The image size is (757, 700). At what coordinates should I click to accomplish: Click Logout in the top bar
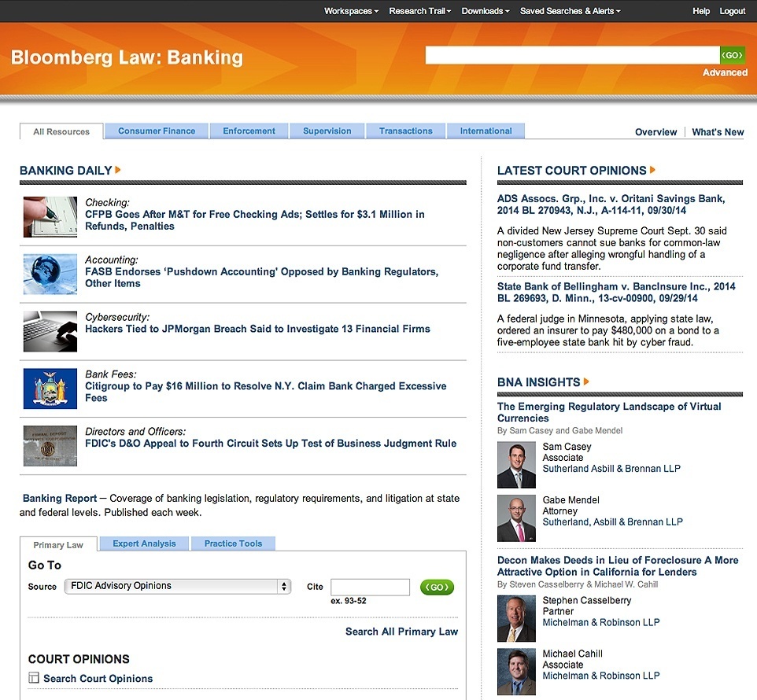[733, 11]
